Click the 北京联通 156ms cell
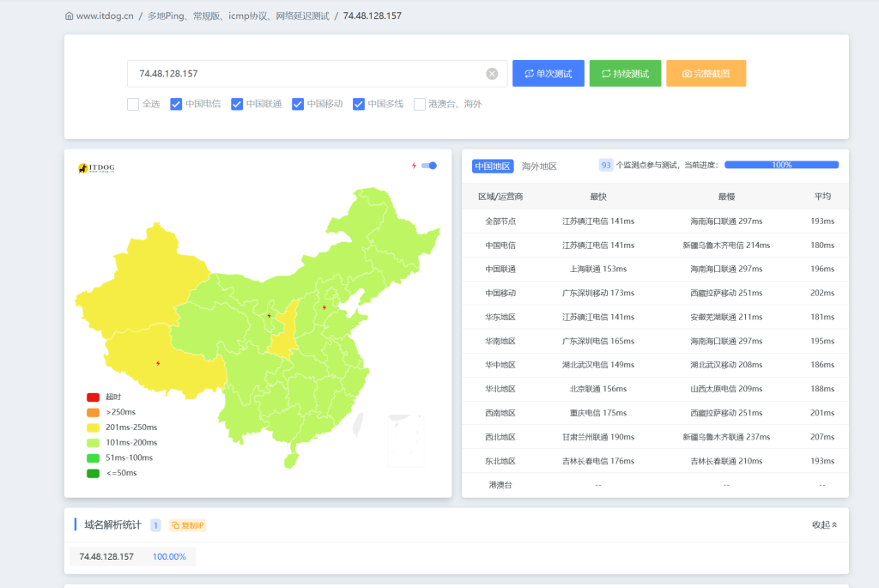The width and height of the screenshot is (879, 588). click(598, 389)
